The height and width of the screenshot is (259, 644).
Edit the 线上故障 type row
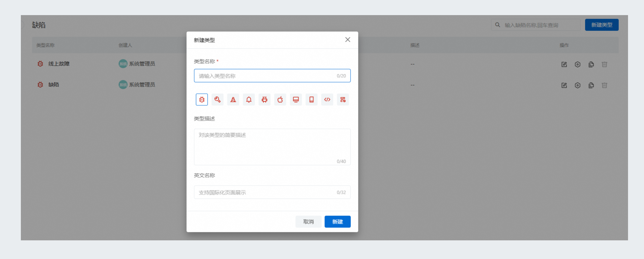point(564,65)
